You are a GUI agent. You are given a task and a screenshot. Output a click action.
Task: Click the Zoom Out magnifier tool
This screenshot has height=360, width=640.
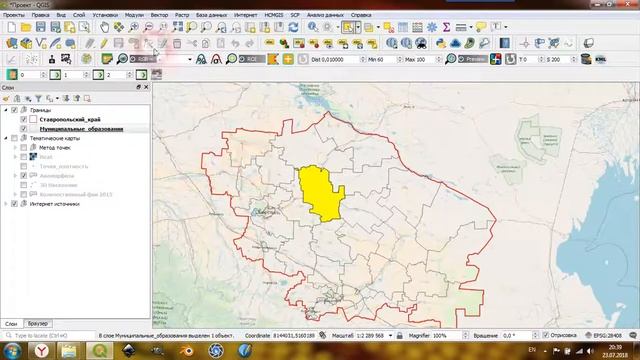149,27
